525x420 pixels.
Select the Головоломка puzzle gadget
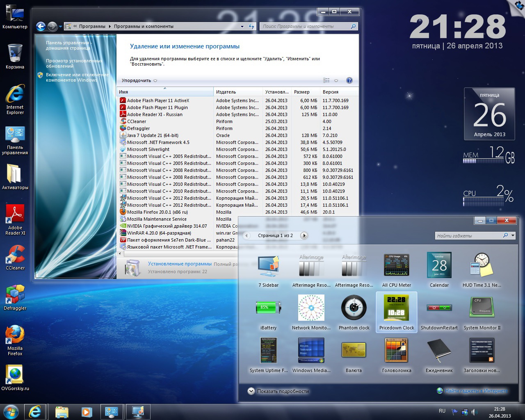(397, 355)
